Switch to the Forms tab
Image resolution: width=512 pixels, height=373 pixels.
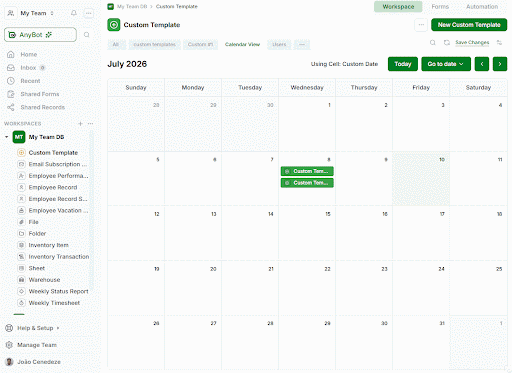point(440,7)
